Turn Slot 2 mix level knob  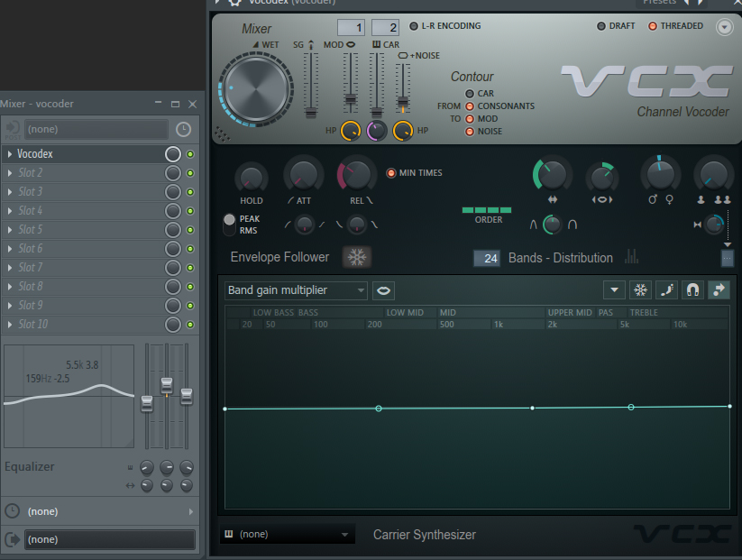click(x=173, y=173)
